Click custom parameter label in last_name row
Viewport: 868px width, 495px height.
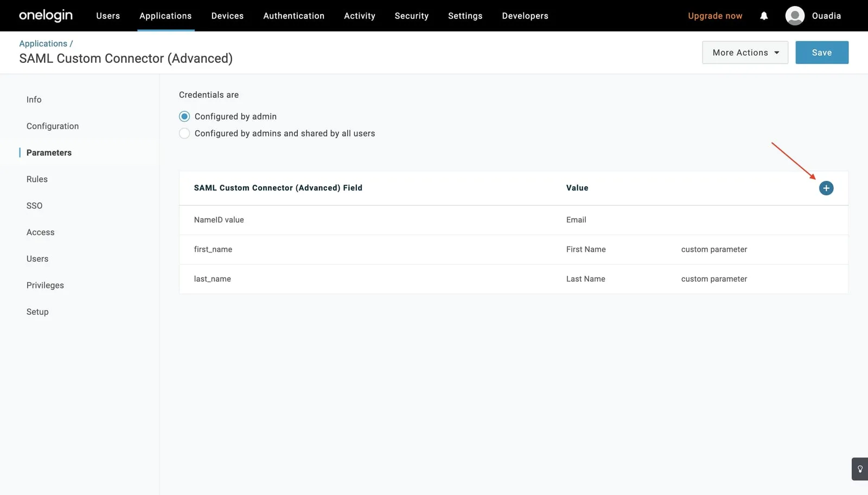click(714, 279)
